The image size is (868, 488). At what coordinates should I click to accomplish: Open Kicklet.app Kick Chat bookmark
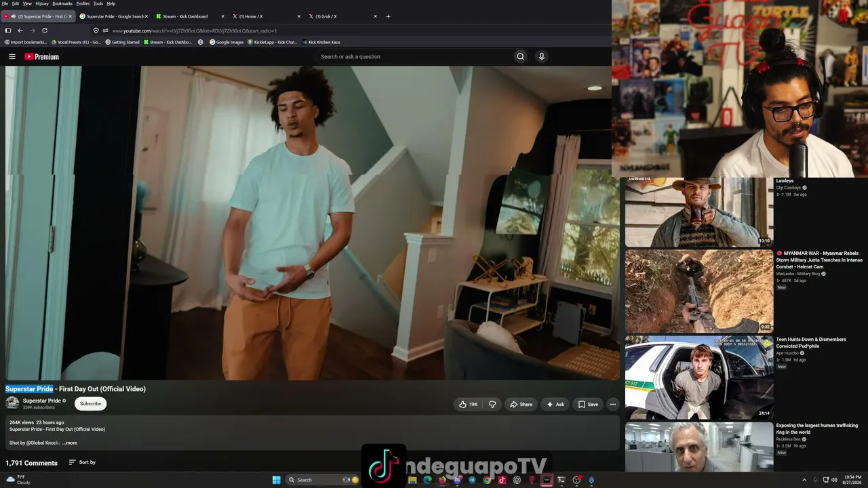pyautogui.click(x=273, y=42)
